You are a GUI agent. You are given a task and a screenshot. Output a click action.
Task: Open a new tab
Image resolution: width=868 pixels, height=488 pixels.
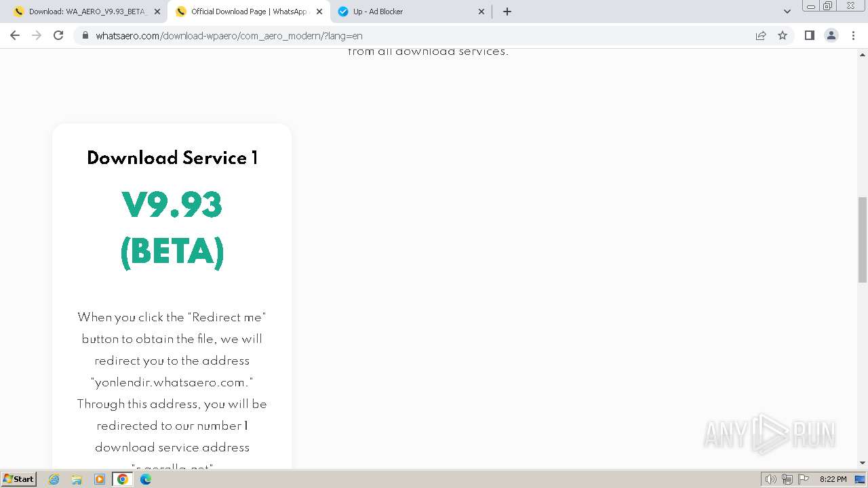click(x=507, y=12)
